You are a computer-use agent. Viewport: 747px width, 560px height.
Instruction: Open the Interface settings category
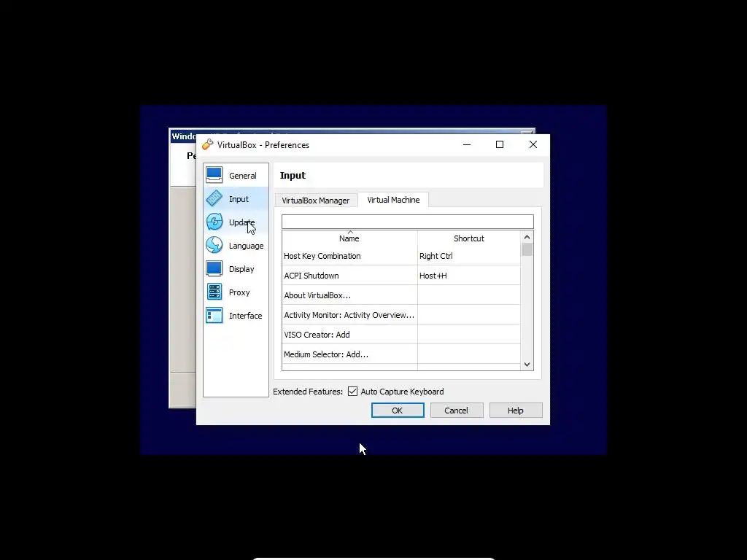click(x=236, y=315)
